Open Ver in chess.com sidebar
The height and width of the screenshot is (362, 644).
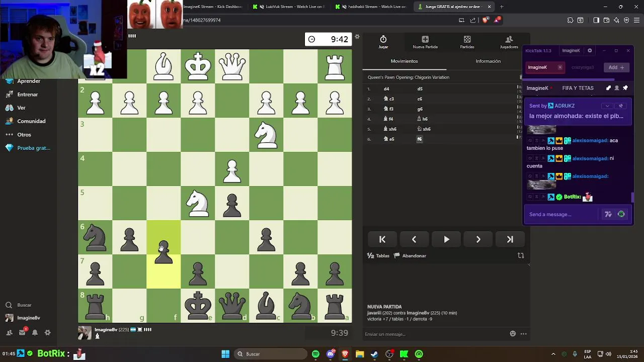pyautogui.click(x=15, y=108)
